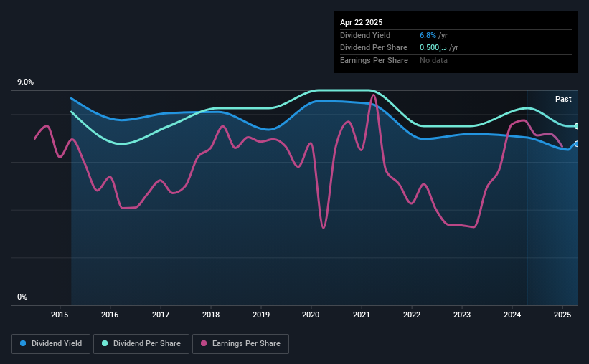Select the 2015 axis label
The height and width of the screenshot is (364, 589).
(60, 315)
